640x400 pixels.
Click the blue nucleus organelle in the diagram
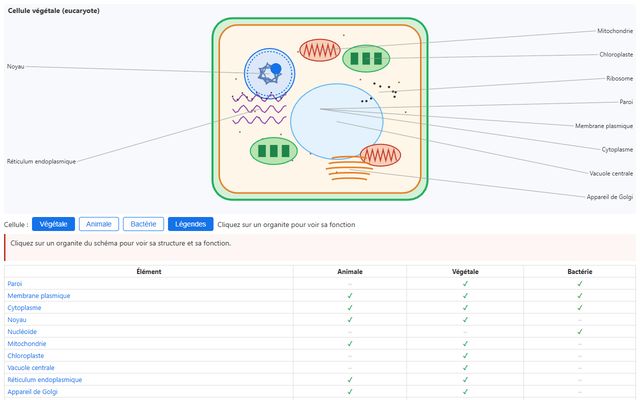point(269,74)
